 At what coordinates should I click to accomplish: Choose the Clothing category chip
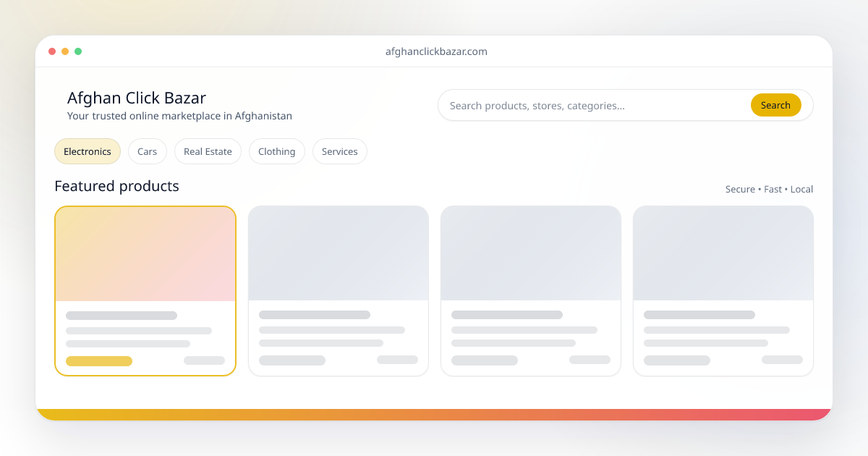click(276, 151)
